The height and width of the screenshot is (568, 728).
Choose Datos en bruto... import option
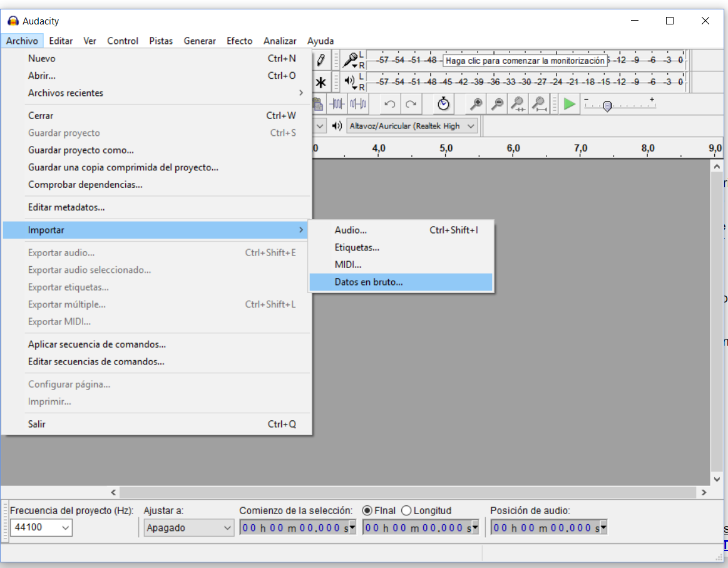tap(401, 282)
